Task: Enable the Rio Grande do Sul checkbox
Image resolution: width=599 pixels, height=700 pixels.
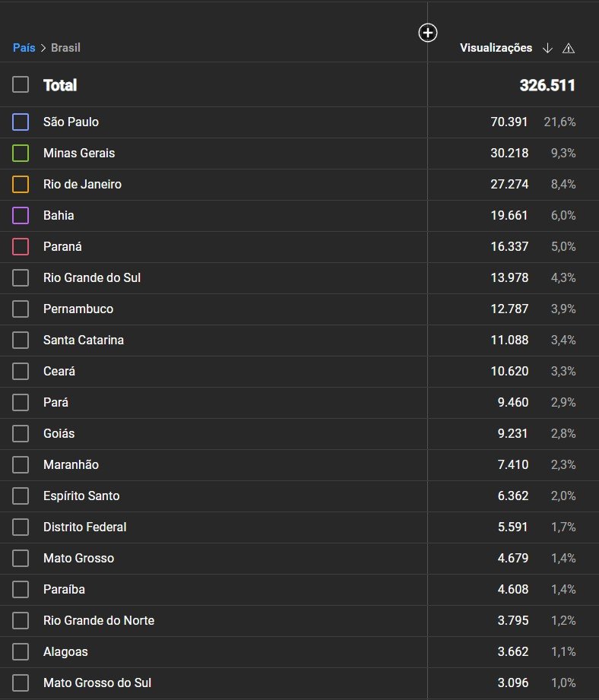Action: [x=21, y=277]
